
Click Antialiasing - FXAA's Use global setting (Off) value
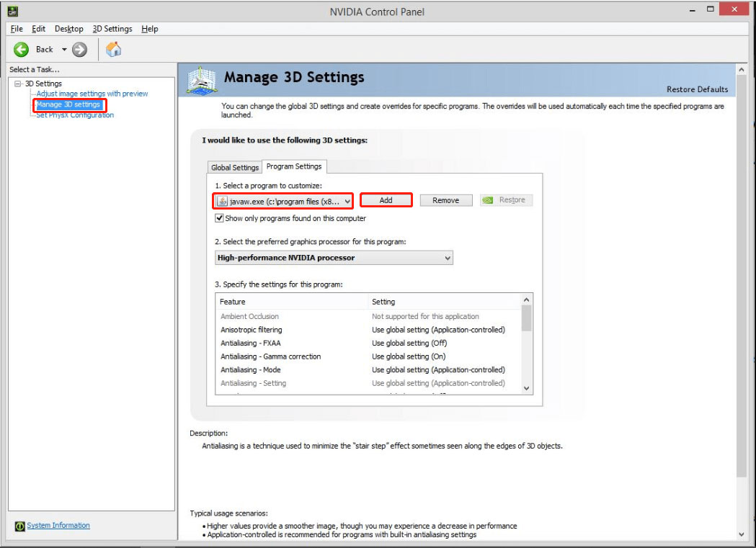(x=409, y=343)
